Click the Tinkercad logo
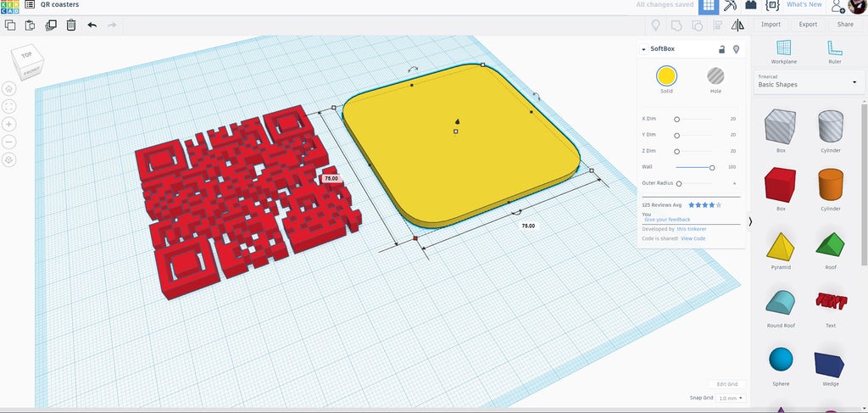The image size is (868, 413). click(10, 6)
